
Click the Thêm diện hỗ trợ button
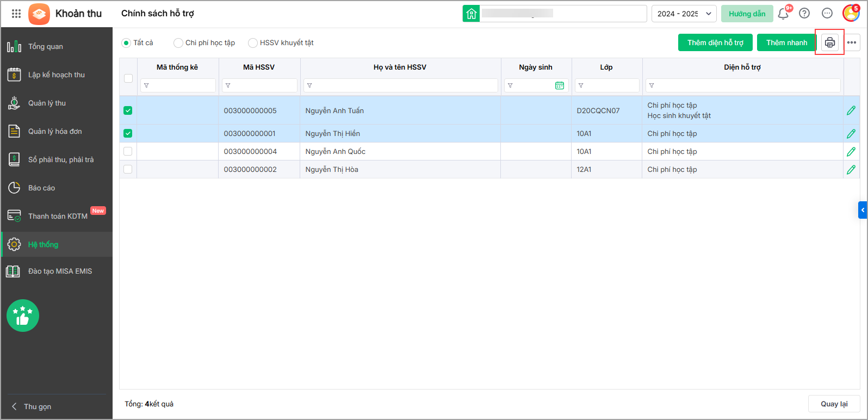[715, 42]
